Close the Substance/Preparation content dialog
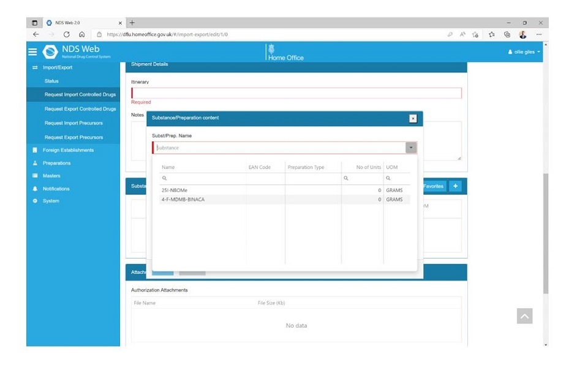 413,118
